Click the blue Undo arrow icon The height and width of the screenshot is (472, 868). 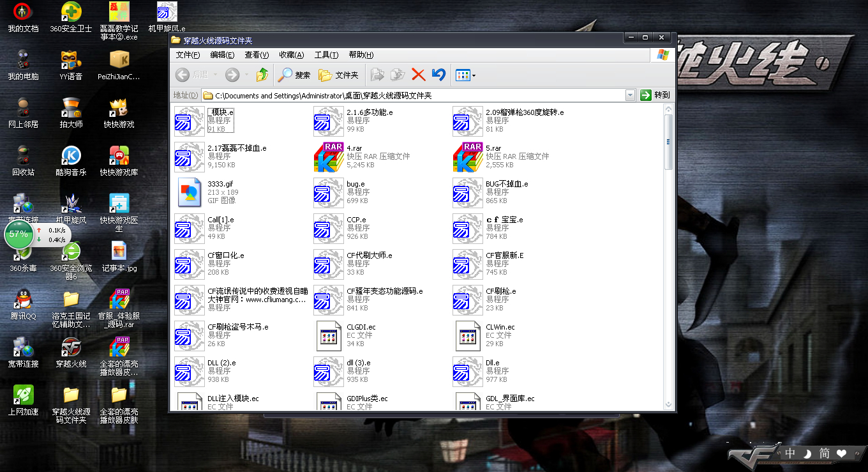(x=438, y=75)
